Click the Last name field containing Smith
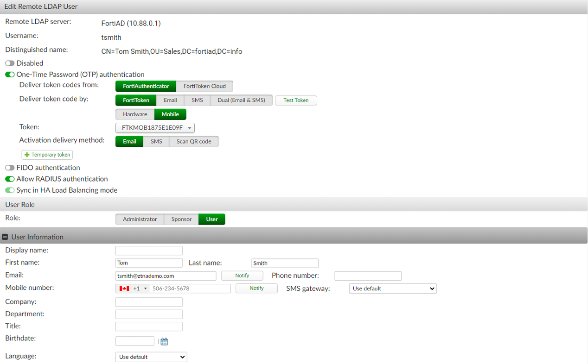This screenshot has width=588, height=364. pyautogui.click(x=285, y=263)
